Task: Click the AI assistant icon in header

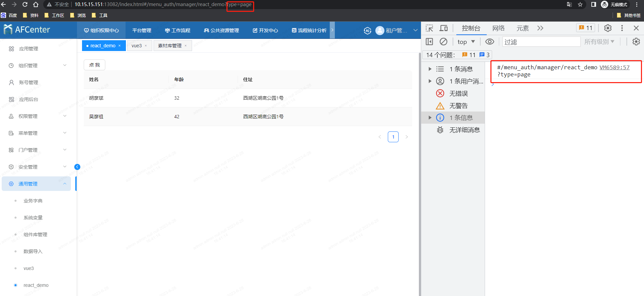Action: (368, 30)
